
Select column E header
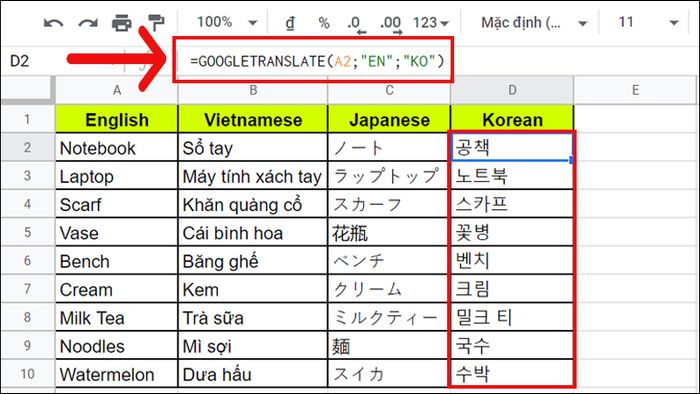tap(636, 90)
